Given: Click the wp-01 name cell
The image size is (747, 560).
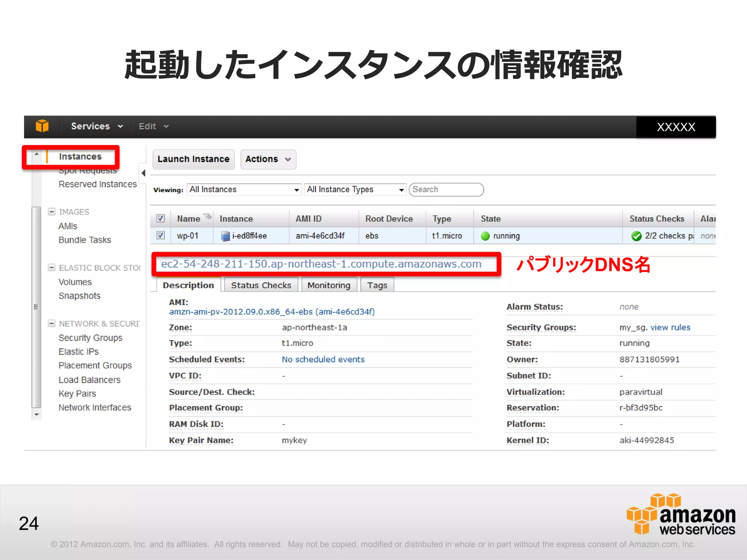Looking at the screenshot, I should point(187,236).
